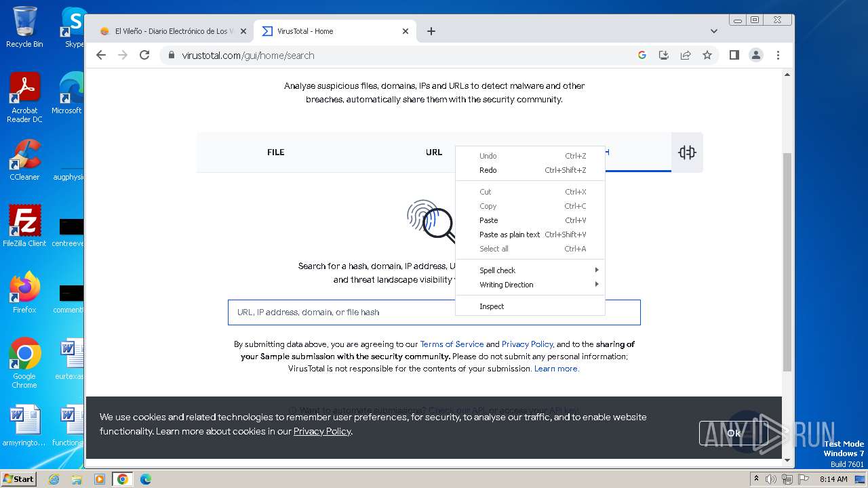Toggle the Chrome side panel
868x488 pixels.
click(x=734, y=55)
